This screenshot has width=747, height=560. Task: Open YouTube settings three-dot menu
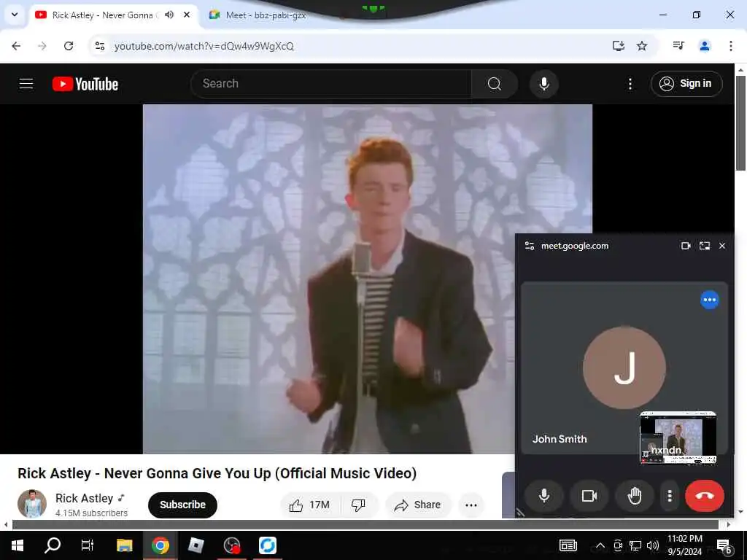point(630,84)
